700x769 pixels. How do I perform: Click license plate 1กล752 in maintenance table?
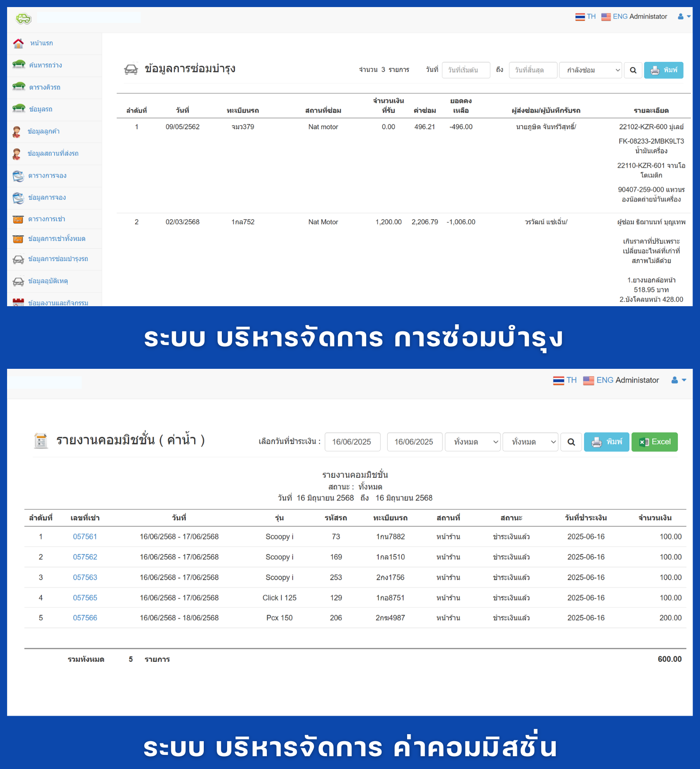tap(243, 222)
